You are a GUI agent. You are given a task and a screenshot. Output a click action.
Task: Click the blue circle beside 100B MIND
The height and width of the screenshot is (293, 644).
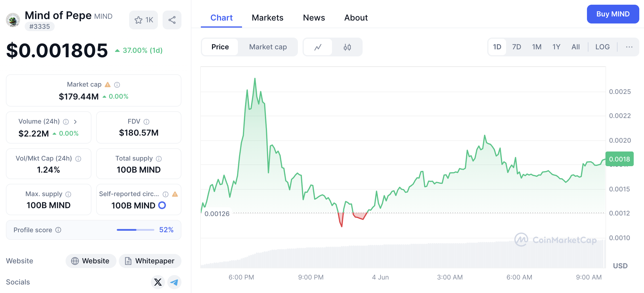coord(162,205)
